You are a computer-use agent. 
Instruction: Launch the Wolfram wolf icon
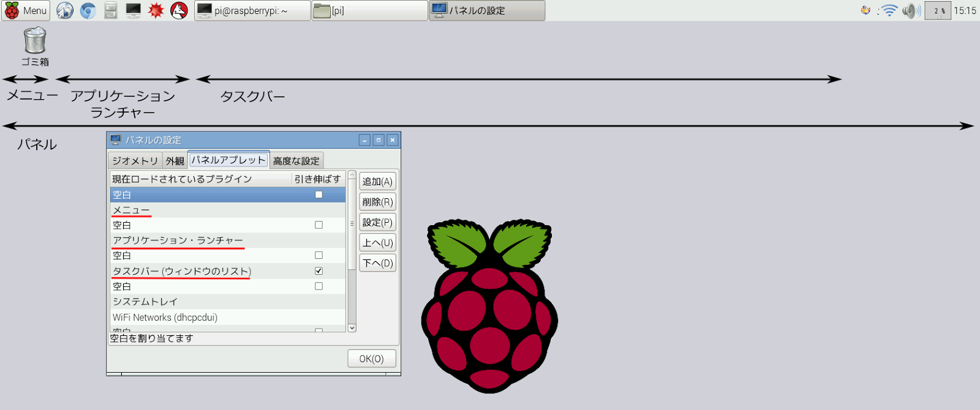coord(179,10)
